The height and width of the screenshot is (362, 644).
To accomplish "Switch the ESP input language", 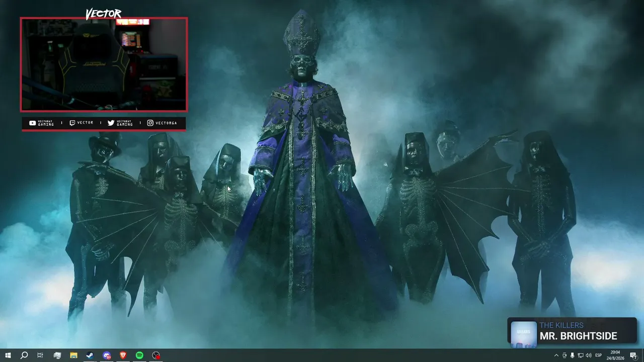I will click(599, 355).
